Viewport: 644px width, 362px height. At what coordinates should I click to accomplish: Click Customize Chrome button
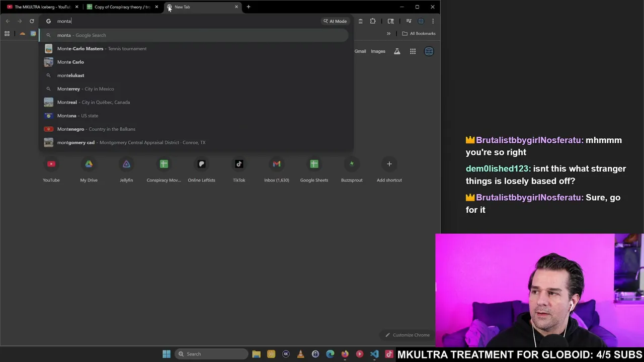pyautogui.click(x=408, y=335)
